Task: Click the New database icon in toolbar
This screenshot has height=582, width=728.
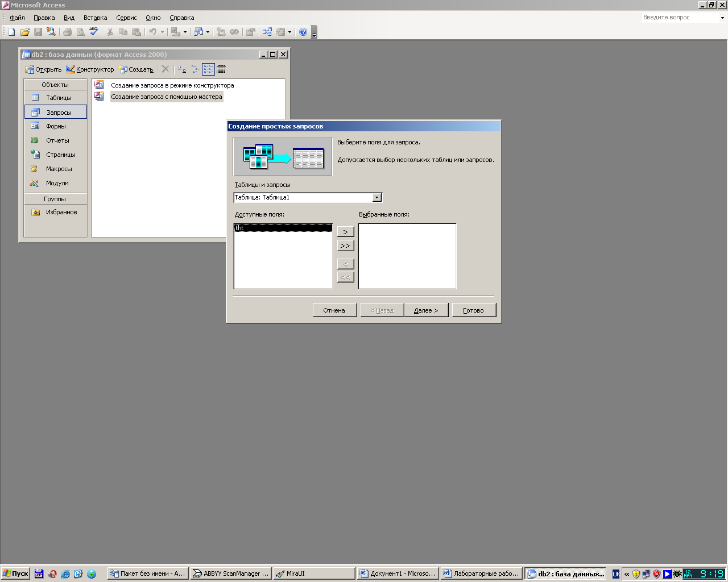Action: (11, 32)
